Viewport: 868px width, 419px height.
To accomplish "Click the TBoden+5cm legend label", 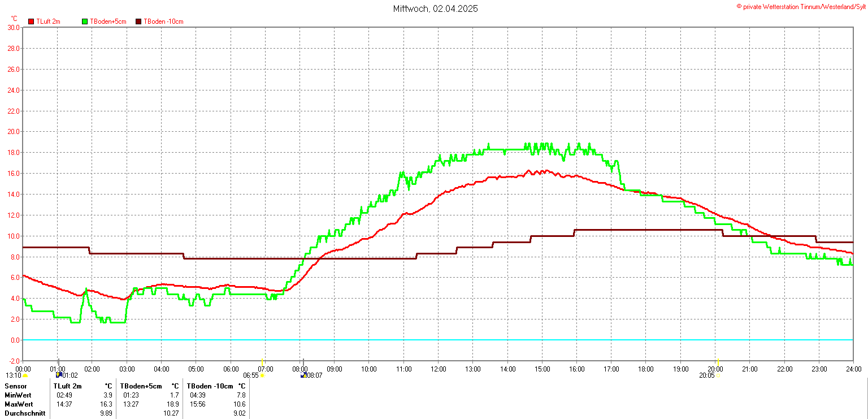I will (x=108, y=21).
